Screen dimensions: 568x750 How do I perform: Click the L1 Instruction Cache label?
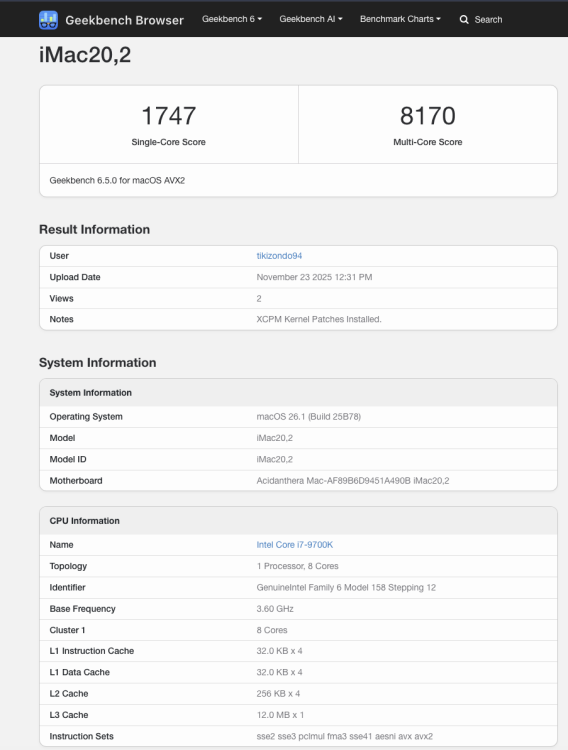tap(92, 651)
